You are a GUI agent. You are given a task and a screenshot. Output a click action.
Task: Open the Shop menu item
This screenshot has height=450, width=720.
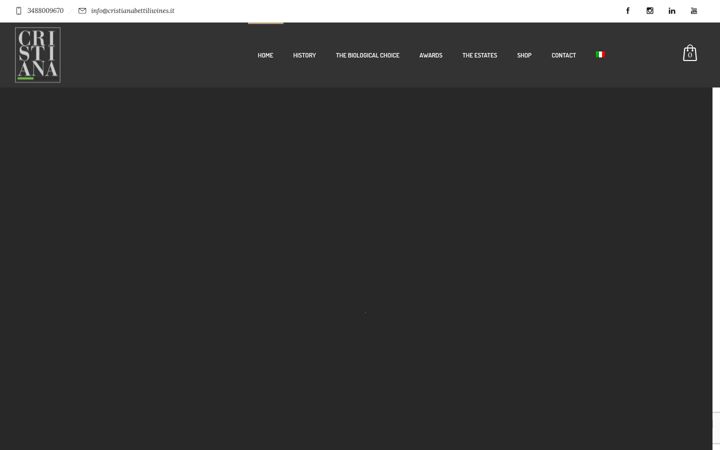(x=524, y=55)
